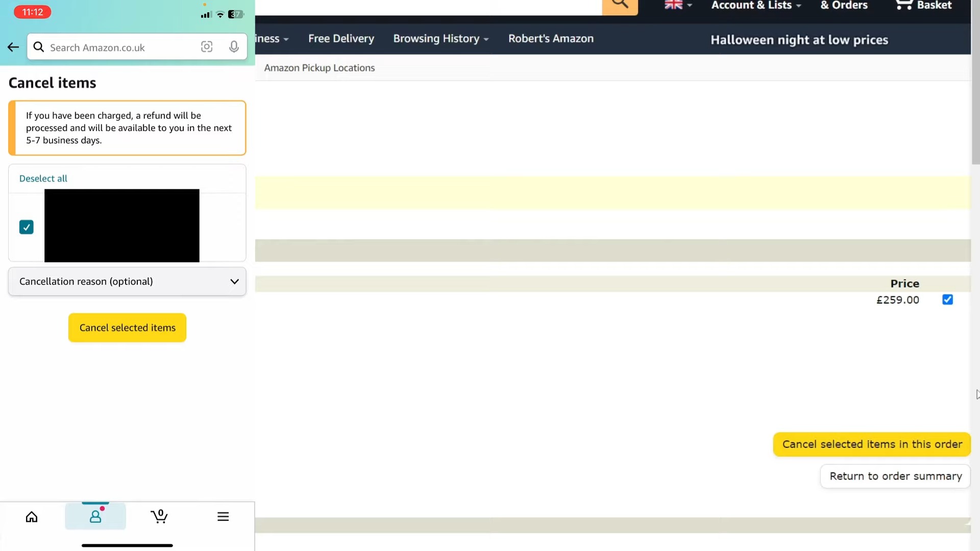Open the Browsing History dropdown
This screenshot has height=551, width=980.
[440, 39]
